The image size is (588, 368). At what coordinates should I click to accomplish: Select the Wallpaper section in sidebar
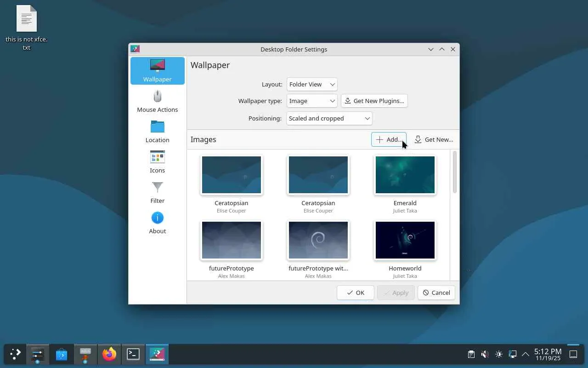[x=157, y=71]
